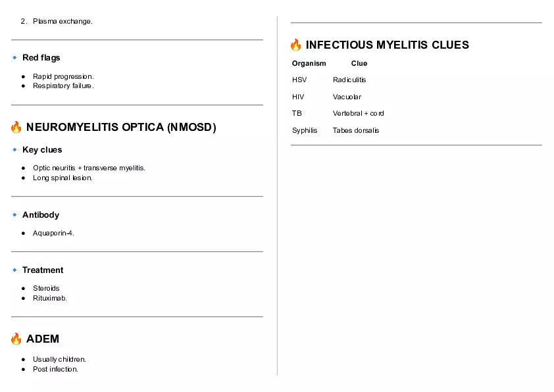The image size is (554, 392).
Task: Click the blue diamond beside Red flags
Action: click(x=14, y=58)
